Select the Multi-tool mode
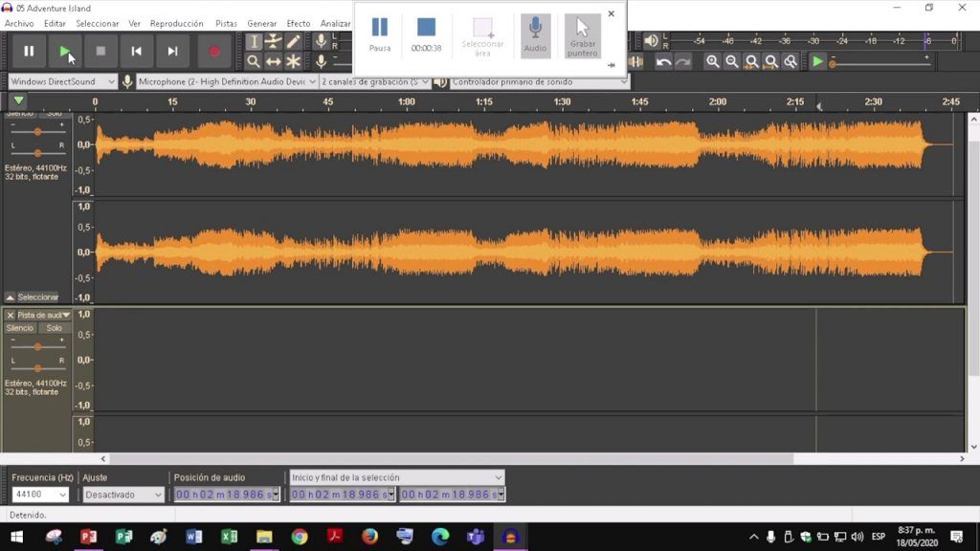Viewport: 980px width, 551px height. click(292, 61)
